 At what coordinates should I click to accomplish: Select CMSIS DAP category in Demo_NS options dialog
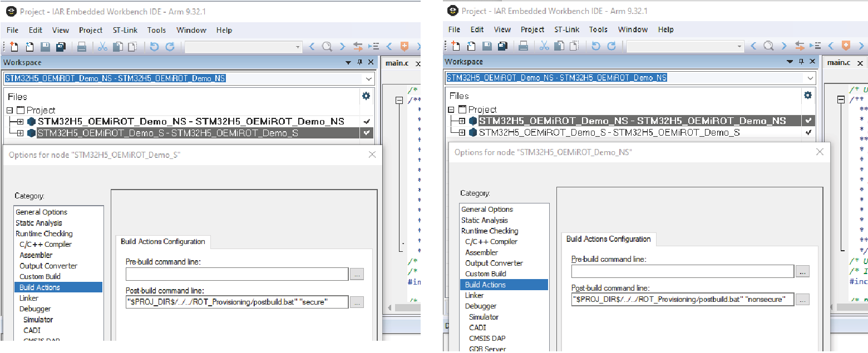(487, 338)
